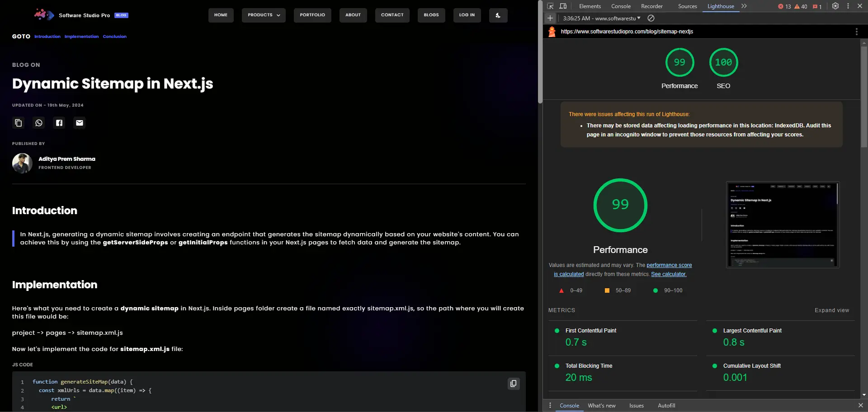
Task: Open DevTools settings gear
Action: pyautogui.click(x=835, y=6)
